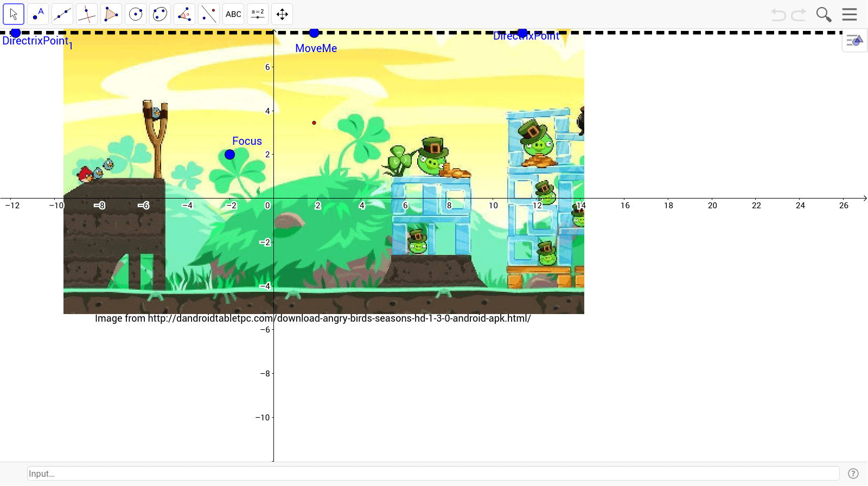The height and width of the screenshot is (486, 868).
Task: Select the Angle tool
Action: (184, 14)
